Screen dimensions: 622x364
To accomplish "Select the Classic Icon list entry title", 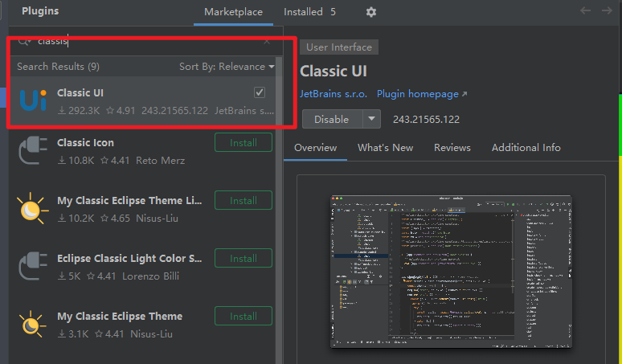I will tap(85, 143).
